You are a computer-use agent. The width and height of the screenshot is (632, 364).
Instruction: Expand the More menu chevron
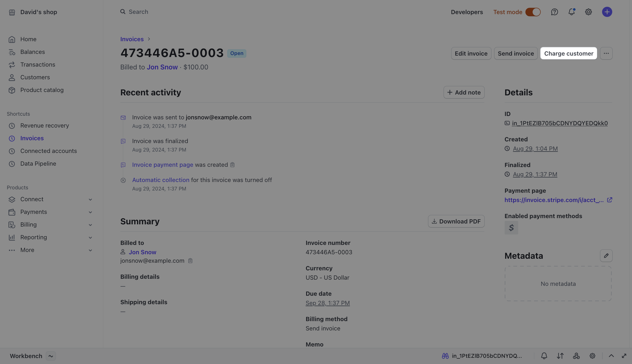click(90, 250)
